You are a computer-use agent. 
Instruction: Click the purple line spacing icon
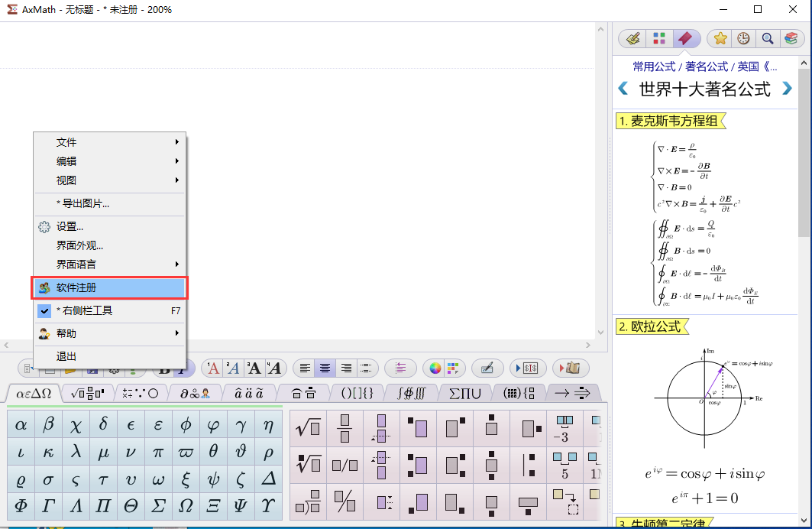(400, 368)
